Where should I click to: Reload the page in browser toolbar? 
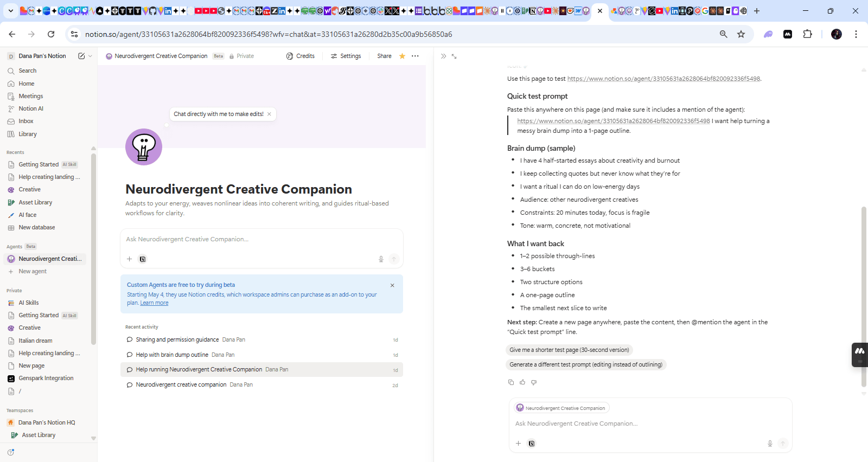pos(51,34)
